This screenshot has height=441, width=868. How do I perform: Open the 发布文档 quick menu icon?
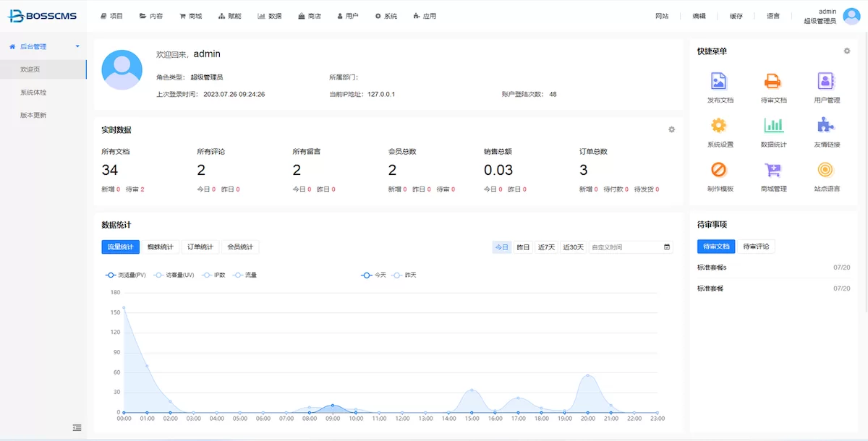pos(719,82)
